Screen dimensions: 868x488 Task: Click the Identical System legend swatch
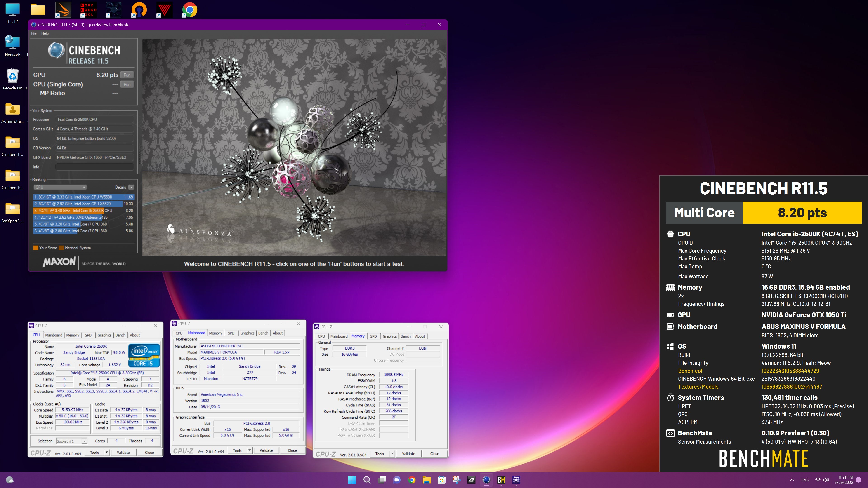(61, 248)
